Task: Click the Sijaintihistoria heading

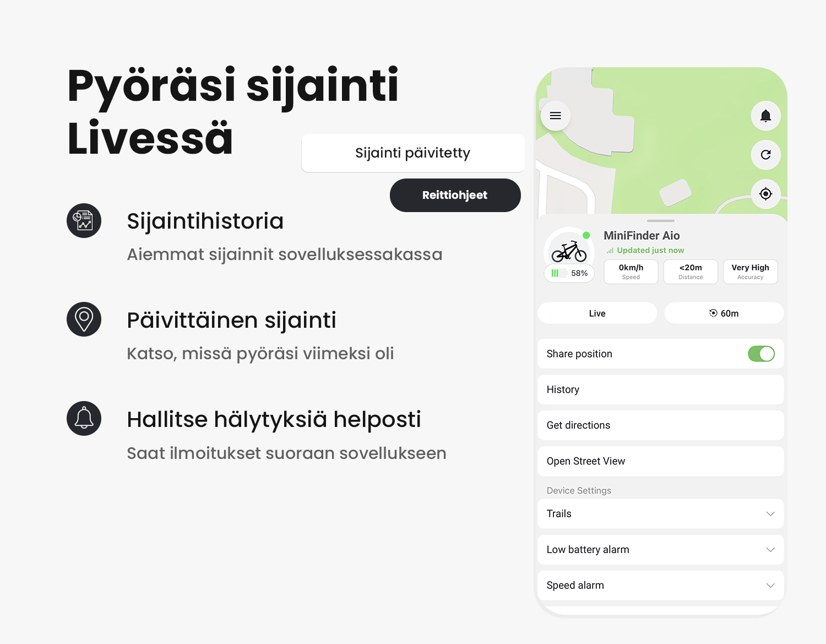Action: click(205, 221)
